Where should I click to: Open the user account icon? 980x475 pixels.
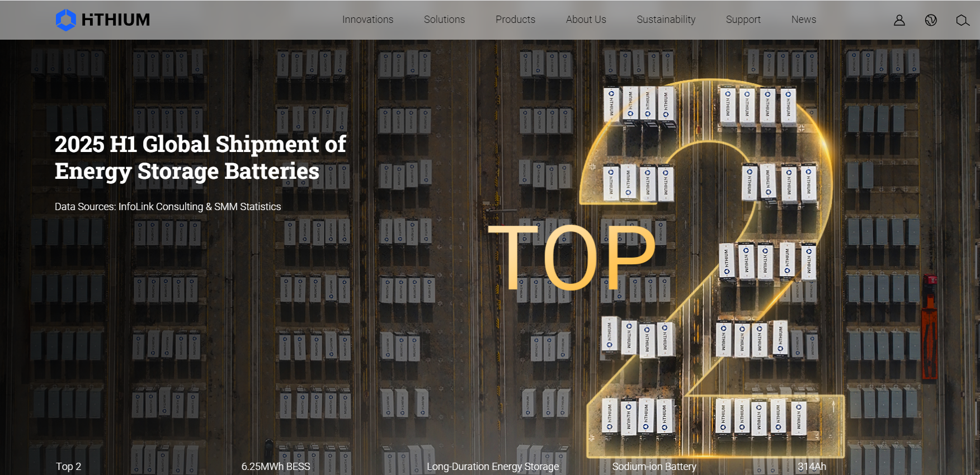point(899,20)
